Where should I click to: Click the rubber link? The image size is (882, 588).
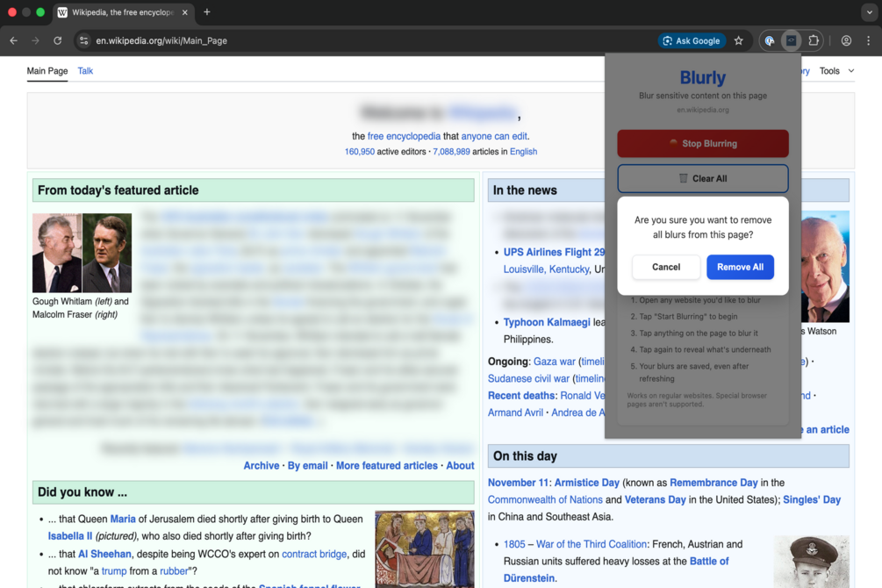pyautogui.click(x=174, y=570)
